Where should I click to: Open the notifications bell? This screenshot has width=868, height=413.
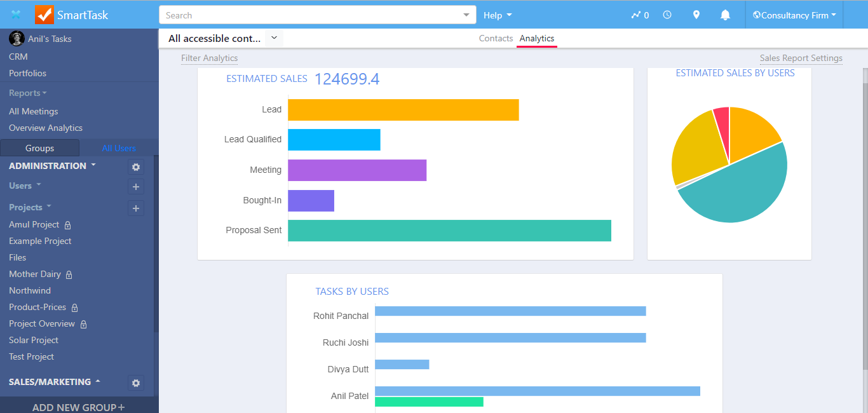click(726, 15)
